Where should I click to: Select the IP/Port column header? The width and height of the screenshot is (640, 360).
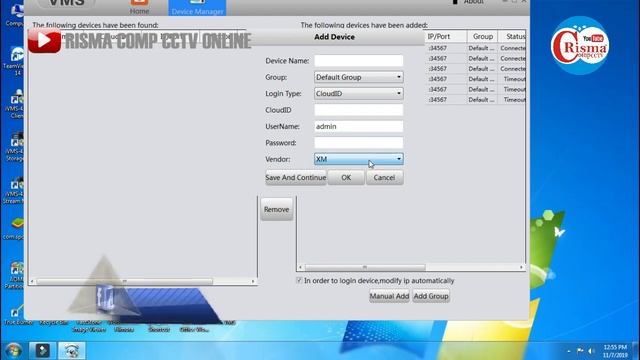tap(445, 36)
